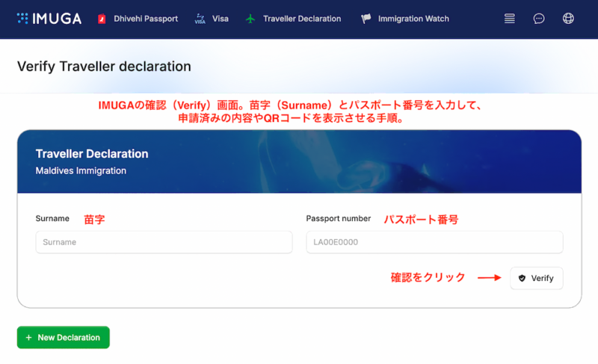Click the Immigration Watch flag icon
Image resolution: width=598 pixels, height=364 pixels.
[x=366, y=19]
